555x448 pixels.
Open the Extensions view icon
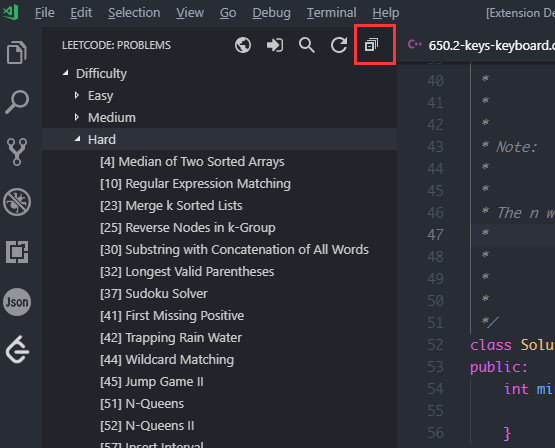pyautogui.click(x=17, y=252)
